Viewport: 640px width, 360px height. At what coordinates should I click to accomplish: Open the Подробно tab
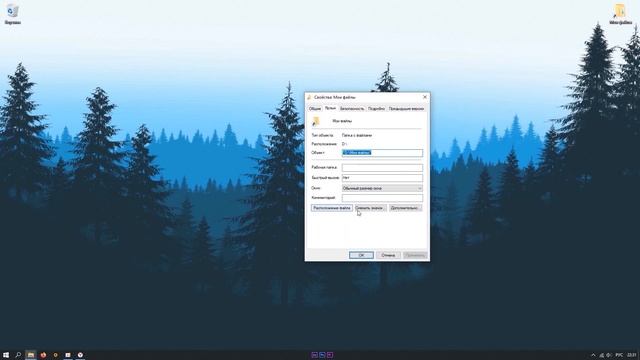click(x=376, y=109)
